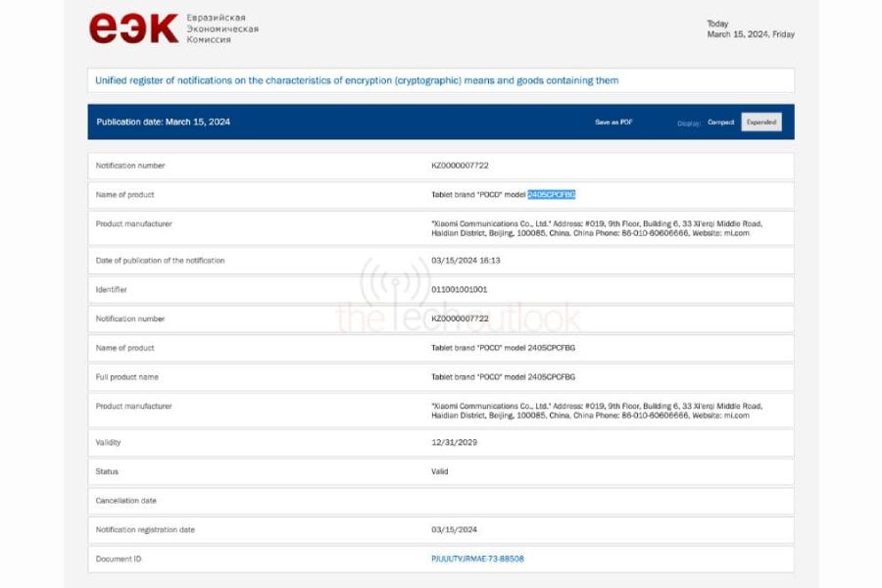
Task: Click the Publication date header text
Action: click(164, 122)
